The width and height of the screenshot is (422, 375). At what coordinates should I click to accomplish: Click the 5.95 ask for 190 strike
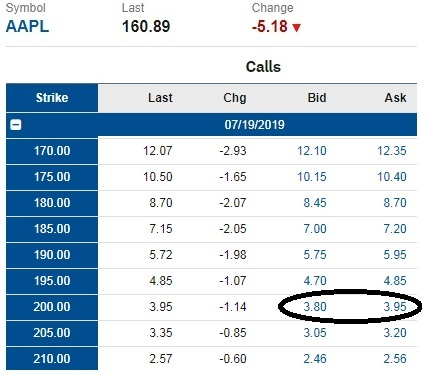395,255
